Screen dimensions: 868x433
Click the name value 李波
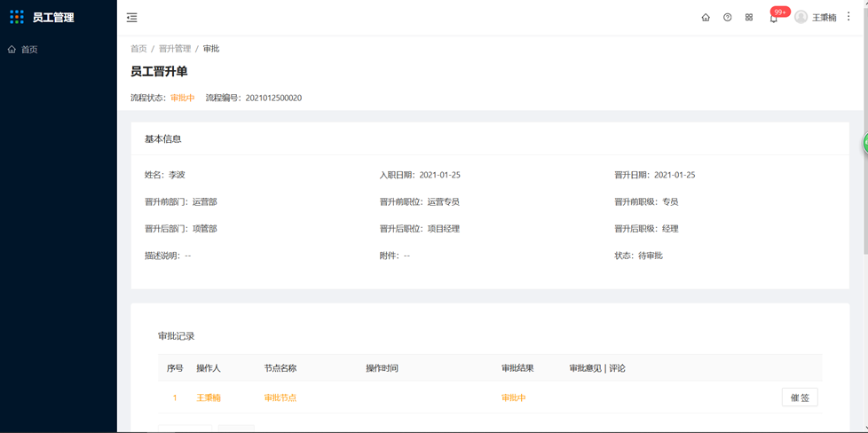point(177,175)
